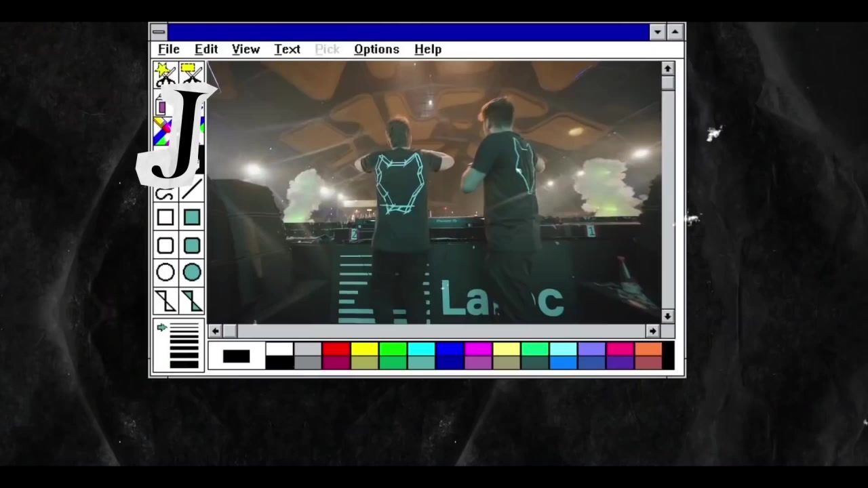Select the Curve drawing tool
This screenshot has width=868, height=488.
[165, 195]
